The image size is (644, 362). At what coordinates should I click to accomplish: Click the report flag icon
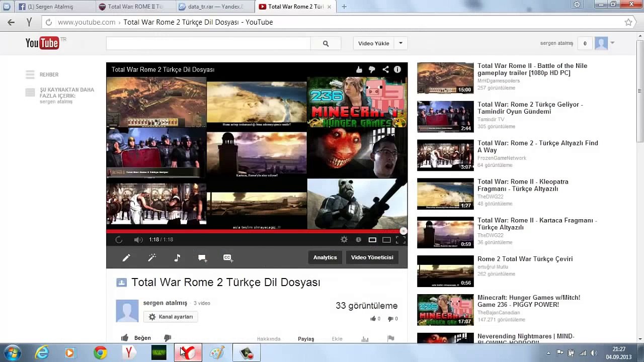pyautogui.click(x=391, y=339)
